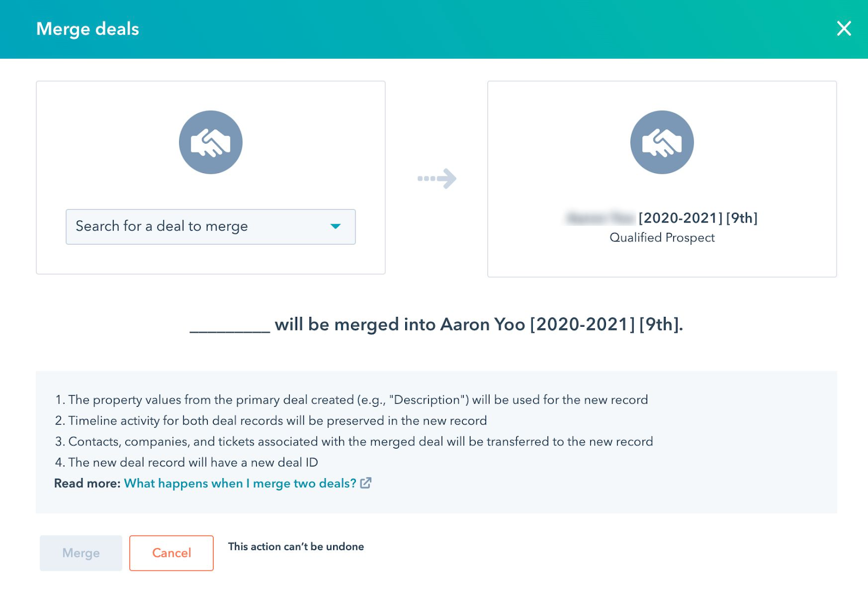Click note one about property values
This screenshot has width=868, height=591.
[x=352, y=400]
